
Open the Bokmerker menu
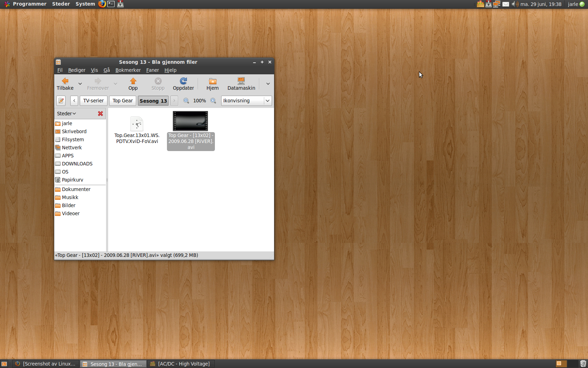click(128, 70)
